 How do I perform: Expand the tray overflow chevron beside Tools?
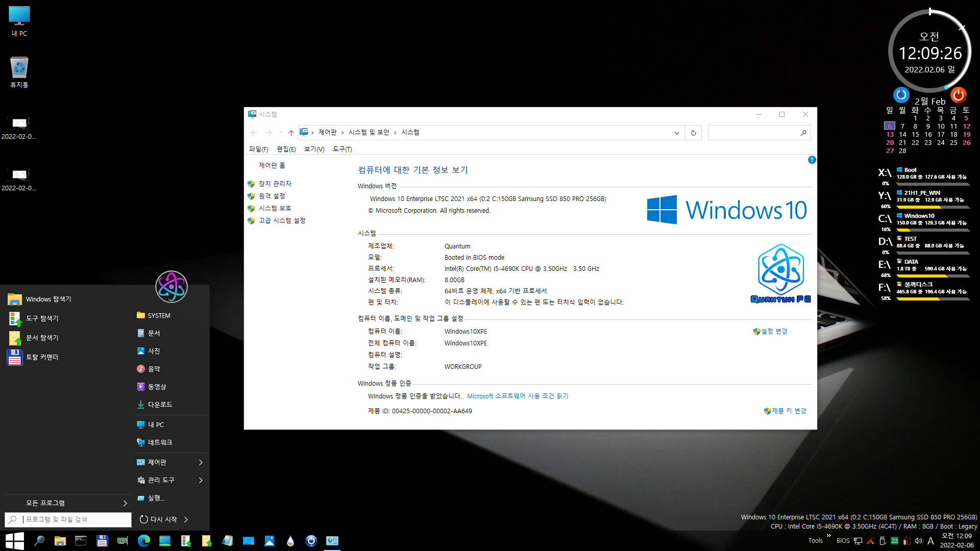tap(829, 536)
